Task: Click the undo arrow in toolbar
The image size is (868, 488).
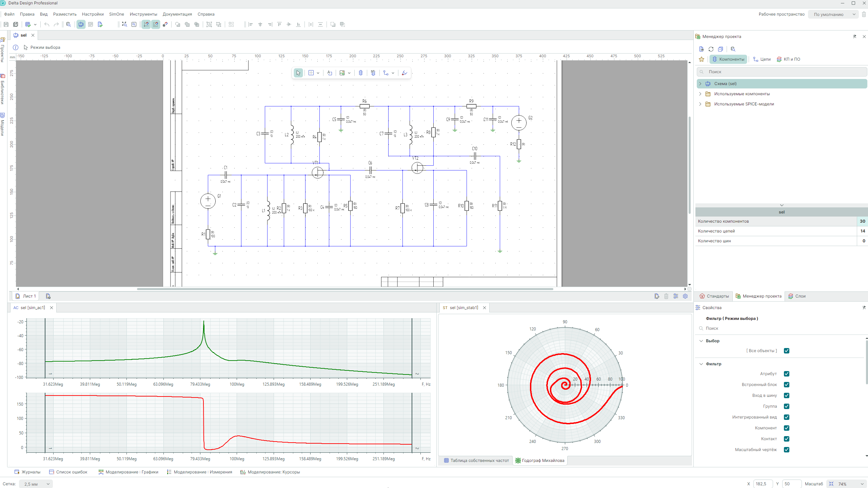Action: [47, 24]
